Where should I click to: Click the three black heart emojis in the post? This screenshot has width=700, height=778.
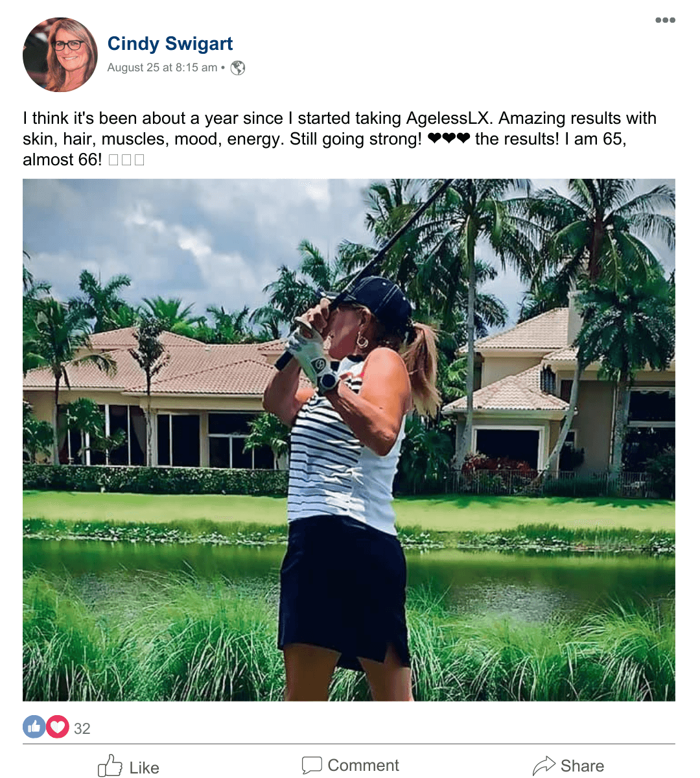(x=449, y=139)
